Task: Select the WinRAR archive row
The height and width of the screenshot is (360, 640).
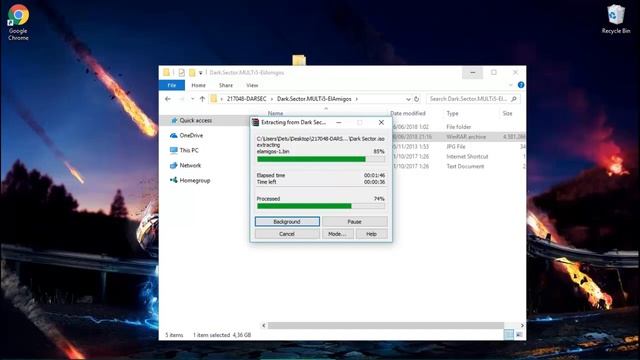Action: (x=459, y=137)
